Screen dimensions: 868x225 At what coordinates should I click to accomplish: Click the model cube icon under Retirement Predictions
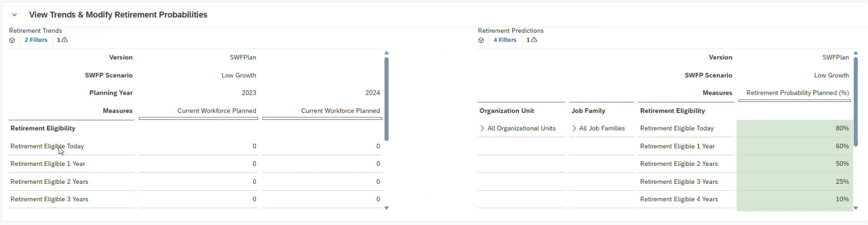[481, 40]
